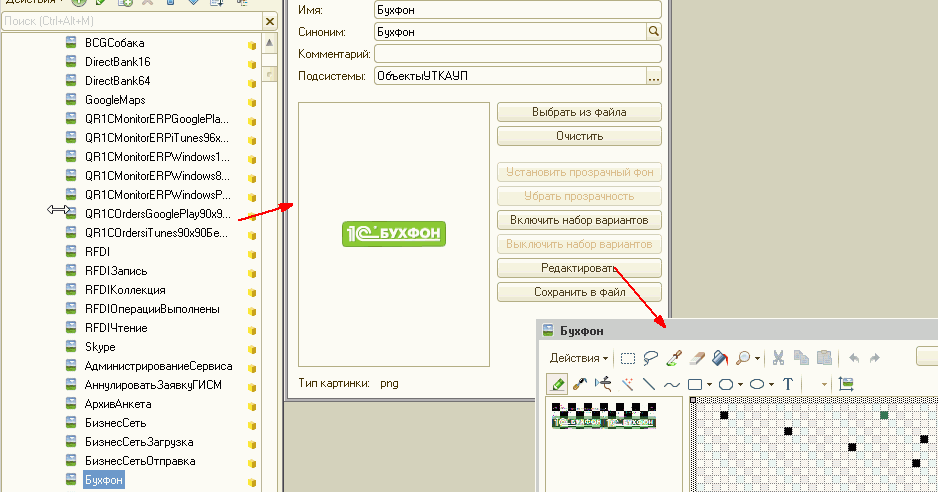Select БизнесСеть picture item
The width and height of the screenshot is (938, 492).
tap(115, 423)
